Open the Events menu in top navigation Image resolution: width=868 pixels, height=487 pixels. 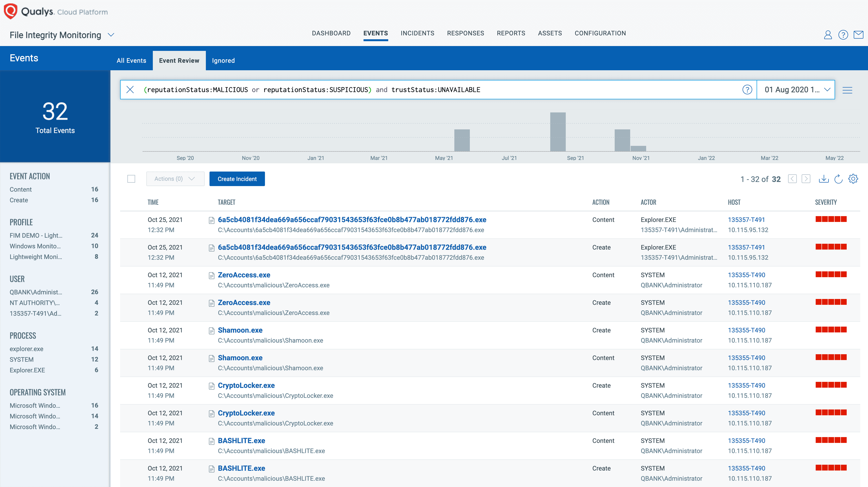click(x=375, y=33)
